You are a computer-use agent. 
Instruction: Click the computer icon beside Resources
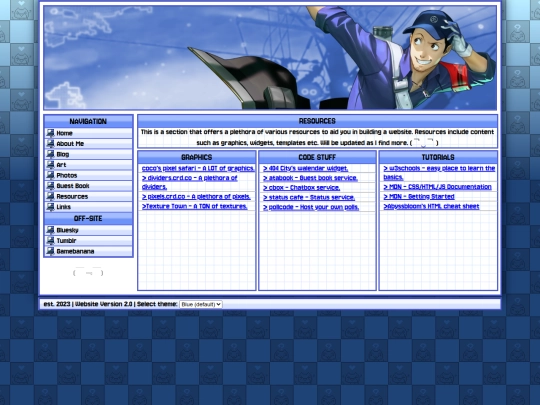pos(50,196)
